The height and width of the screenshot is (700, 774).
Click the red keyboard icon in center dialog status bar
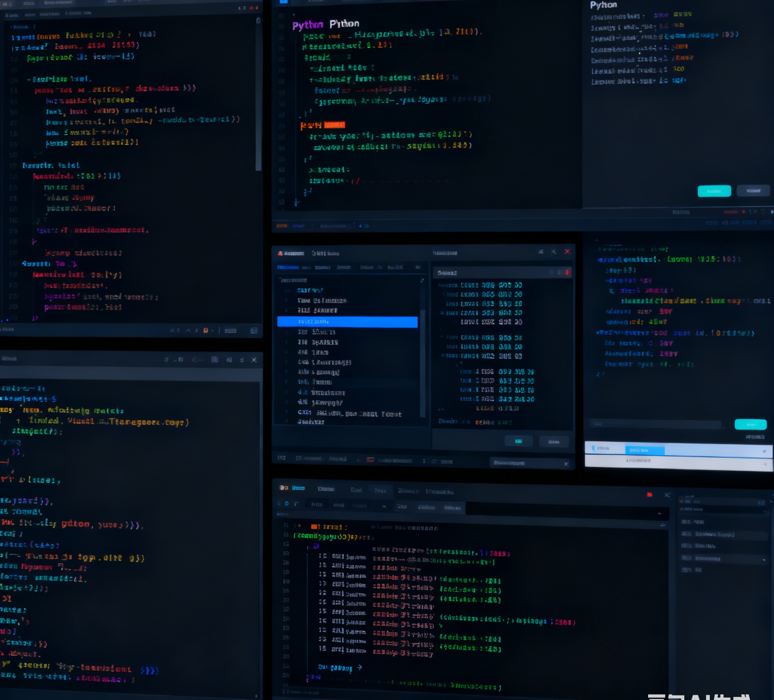[x=370, y=460]
